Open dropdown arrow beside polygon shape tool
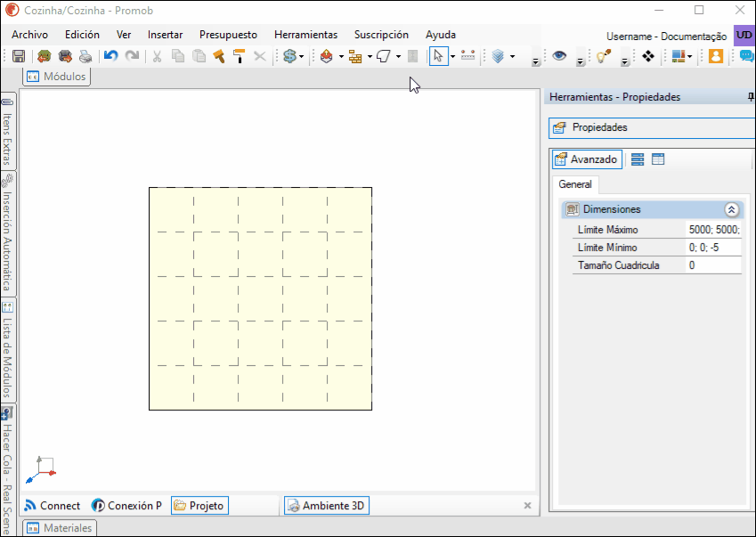The width and height of the screenshot is (756, 537). pyautogui.click(x=398, y=56)
